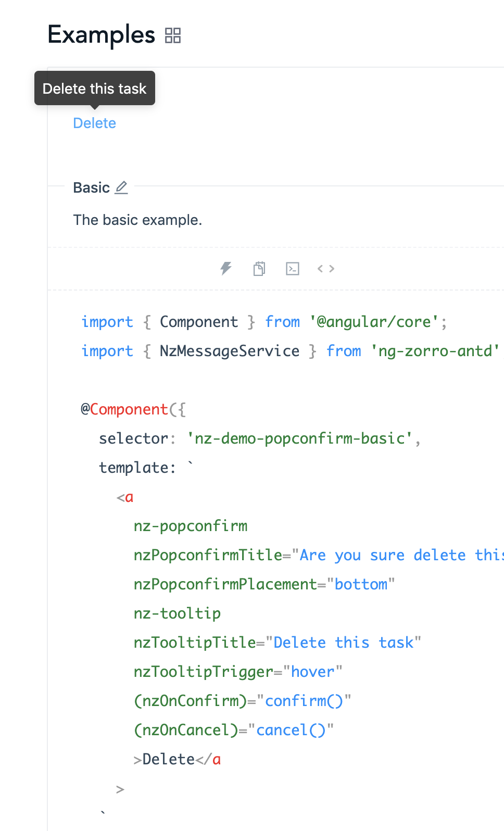504x831 pixels.
Task: Click the nzTooltipTrigger="hover" line
Action: click(x=238, y=672)
